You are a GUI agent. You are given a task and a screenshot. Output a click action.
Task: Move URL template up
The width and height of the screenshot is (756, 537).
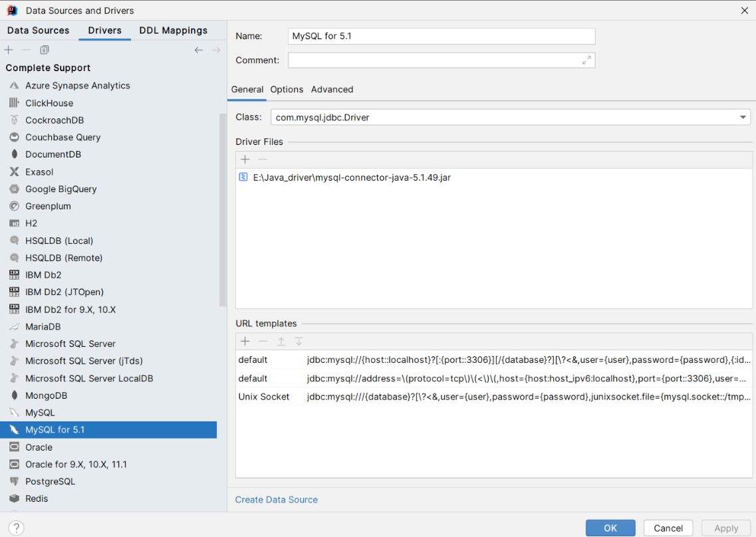pyautogui.click(x=281, y=342)
